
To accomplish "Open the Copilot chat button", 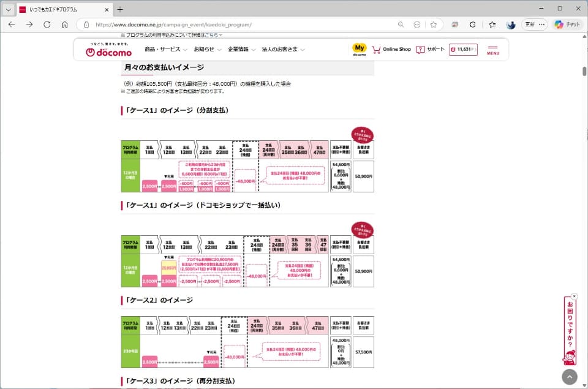I will coord(567,25).
